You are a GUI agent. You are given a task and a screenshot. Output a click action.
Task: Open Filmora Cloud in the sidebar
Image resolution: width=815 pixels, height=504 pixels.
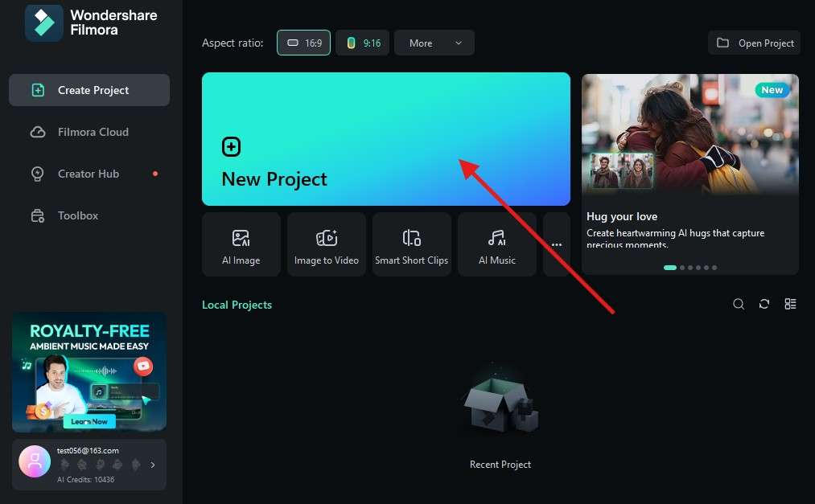[x=89, y=132]
